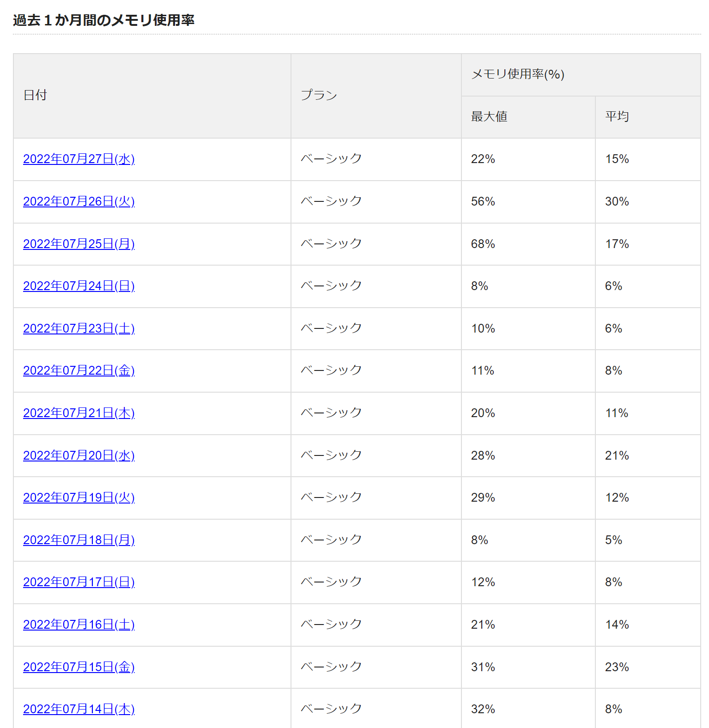The image size is (709, 728).
Task: Open the 2022年07月16日(土) date link
Action: [79, 625]
